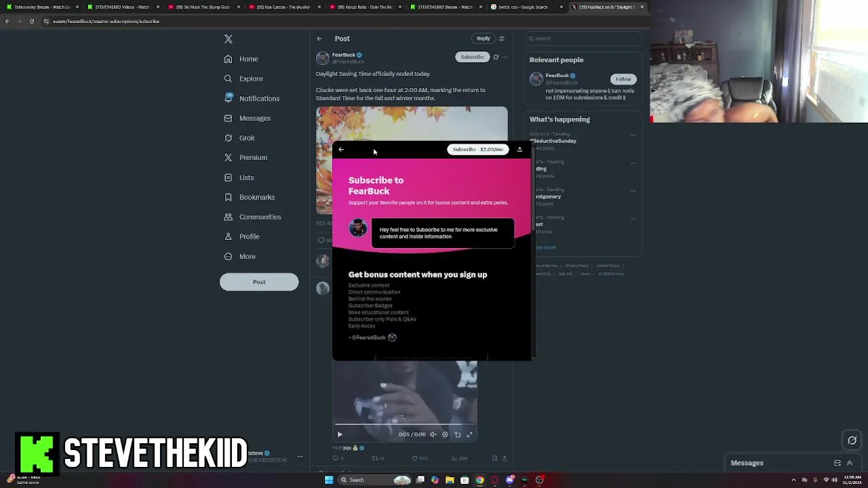Open Opera browser from taskbar
The image size is (868, 488).
pos(494,480)
